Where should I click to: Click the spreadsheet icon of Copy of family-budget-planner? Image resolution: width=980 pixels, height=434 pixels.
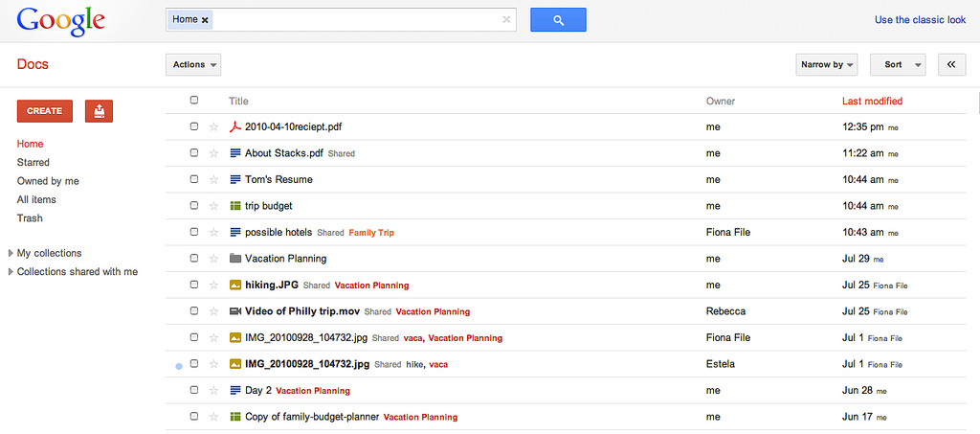coord(235,417)
